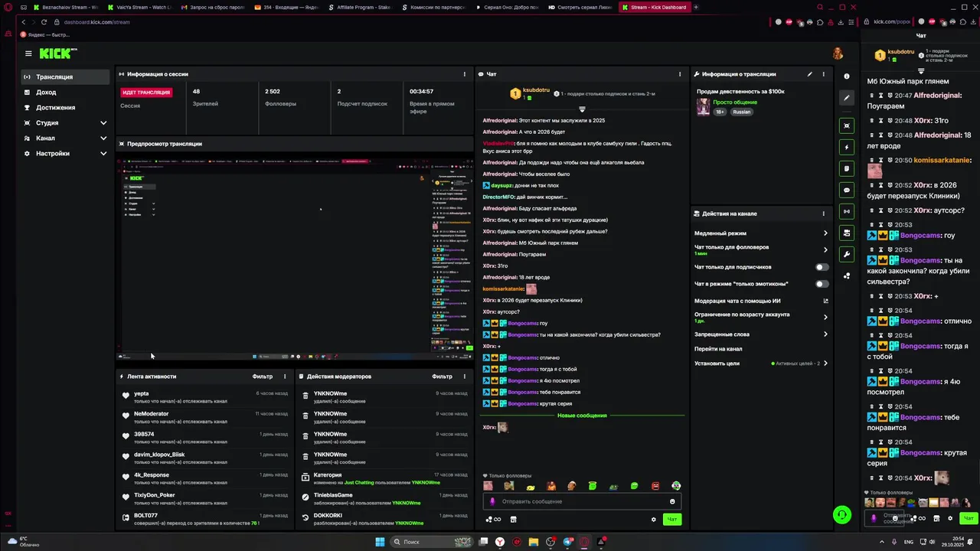Open Telegram from the taskbar

[x=567, y=542]
